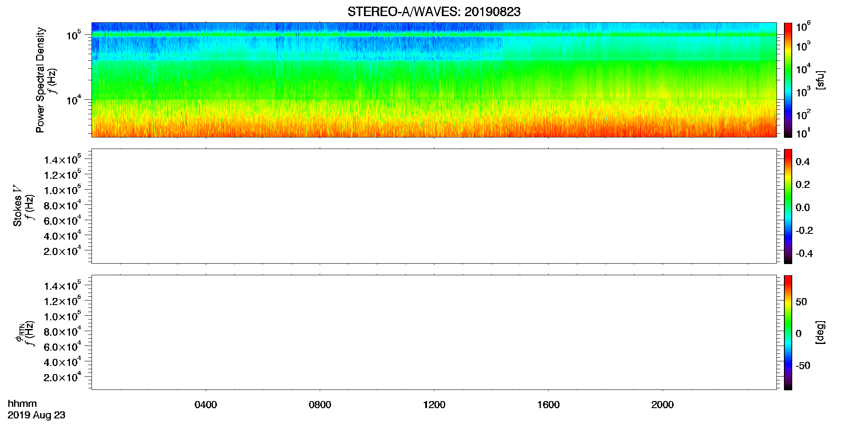Click the 0.4 tick on Stokes V color bar
Viewport: 868px width, 447px height.
coord(803,162)
